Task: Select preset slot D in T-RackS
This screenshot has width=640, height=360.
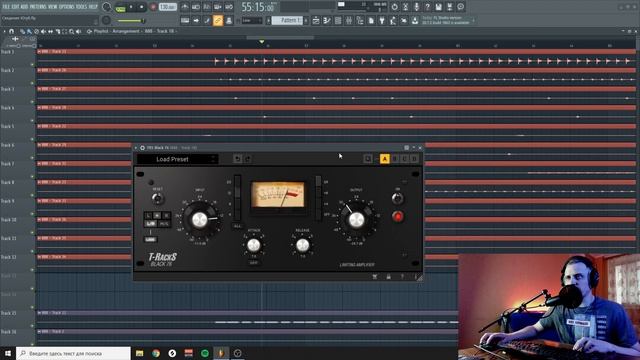Action: point(414,159)
